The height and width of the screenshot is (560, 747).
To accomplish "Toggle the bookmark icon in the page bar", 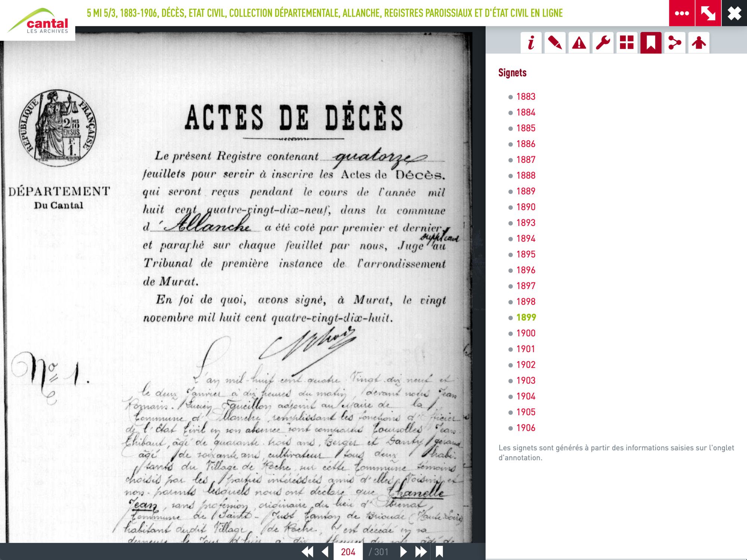I will coord(439,552).
